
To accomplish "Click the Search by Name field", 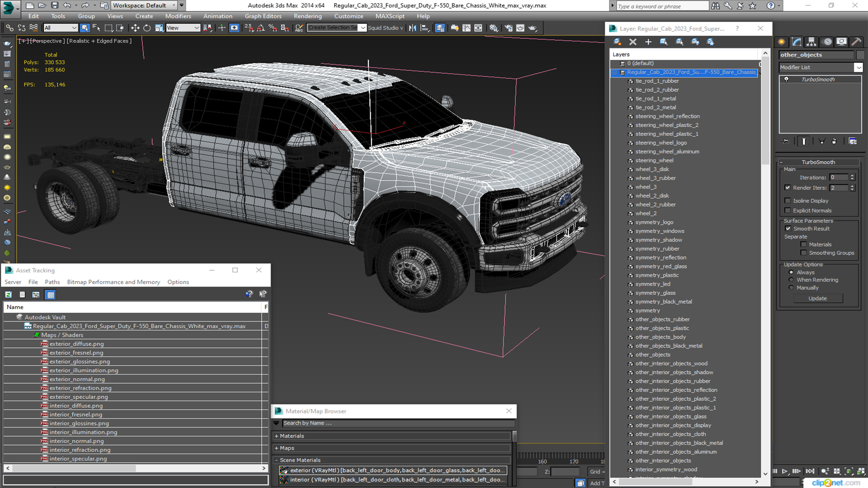I will tap(398, 423).
